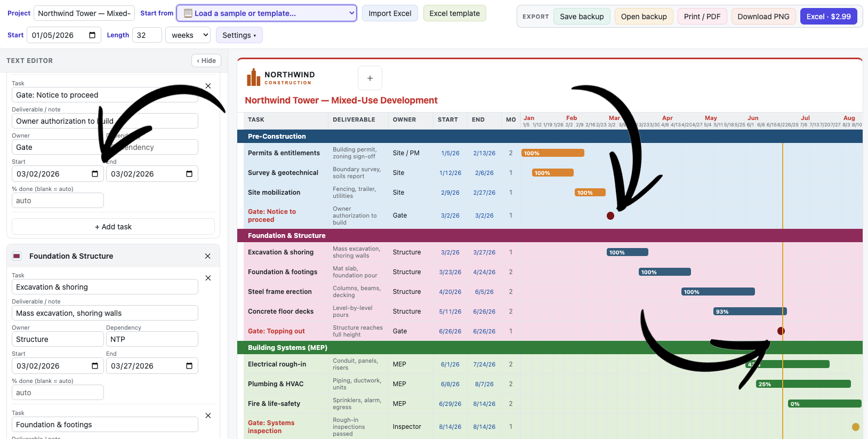The image size is (868, 439).
Task: Buy Excel export for $2.99
Action: 828,17
